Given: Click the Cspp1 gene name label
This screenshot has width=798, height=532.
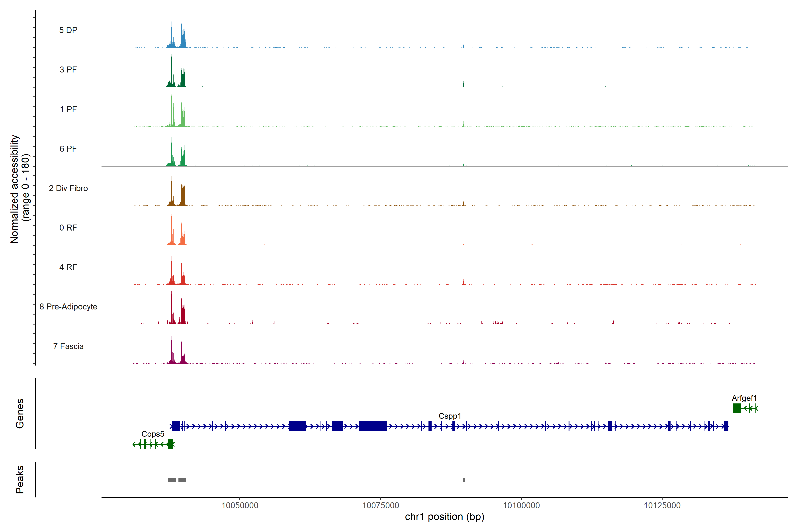Looking at the screenshot, I should point(450,416).
